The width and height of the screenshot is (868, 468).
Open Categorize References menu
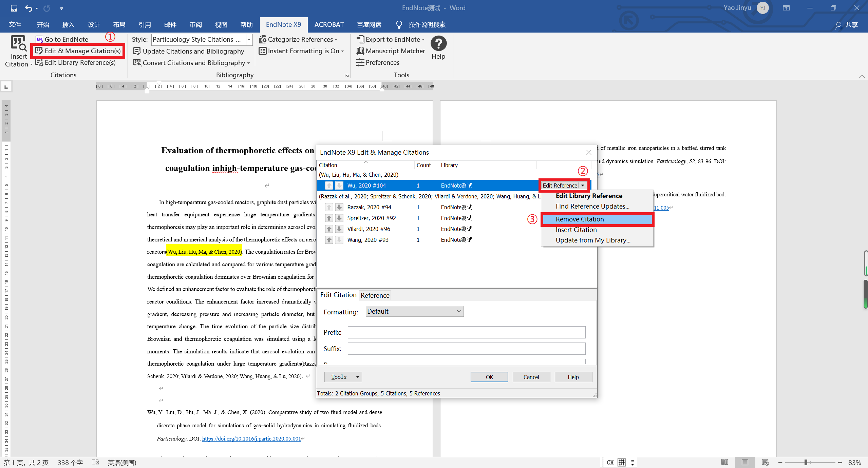(x=298, y=39)
